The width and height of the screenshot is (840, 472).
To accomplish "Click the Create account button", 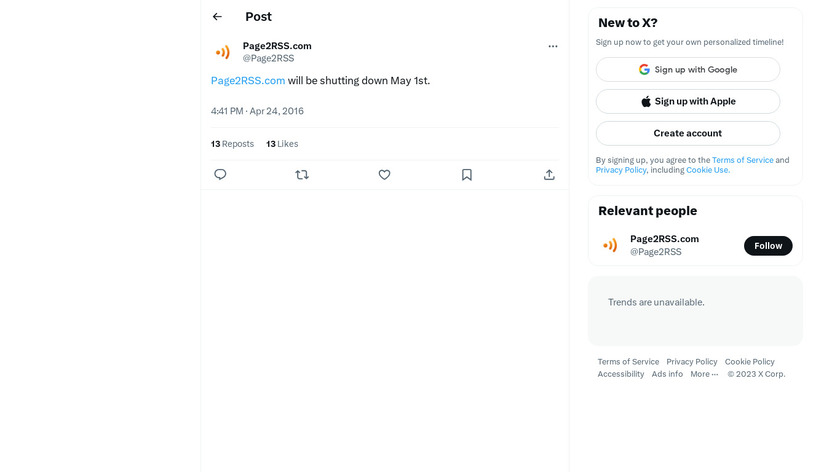I will click(688, 134).
